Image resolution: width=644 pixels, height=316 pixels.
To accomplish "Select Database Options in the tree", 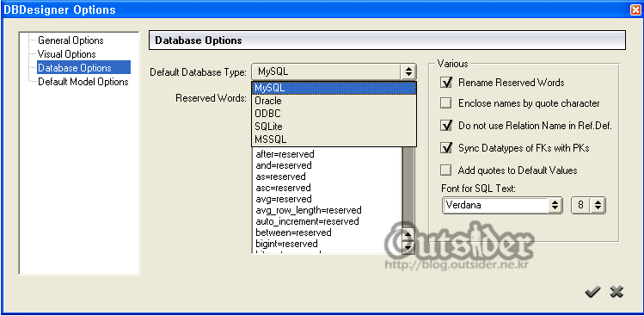I will coord(83,67).
